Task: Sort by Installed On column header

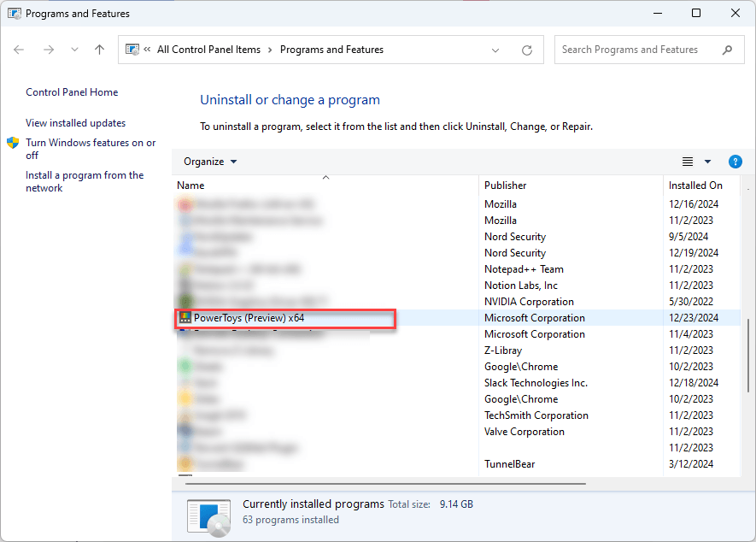Action: pyautogui.click(x=695, y=186)
